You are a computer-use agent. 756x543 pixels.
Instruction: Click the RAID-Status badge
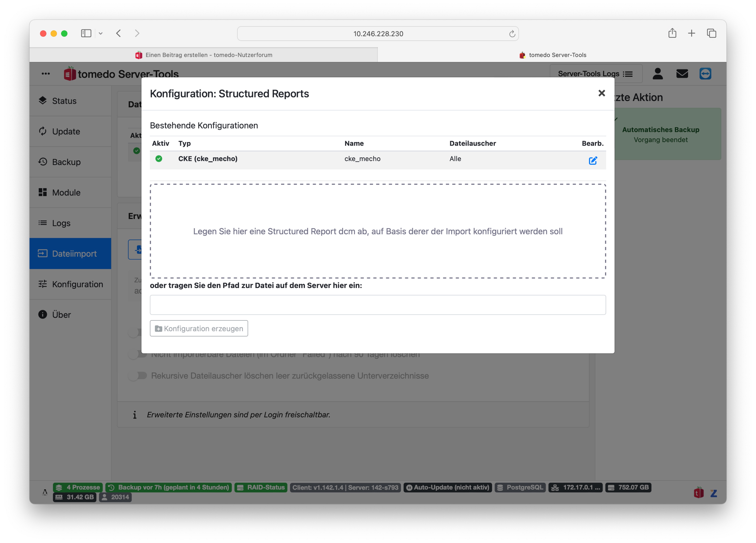click(261, 487)
